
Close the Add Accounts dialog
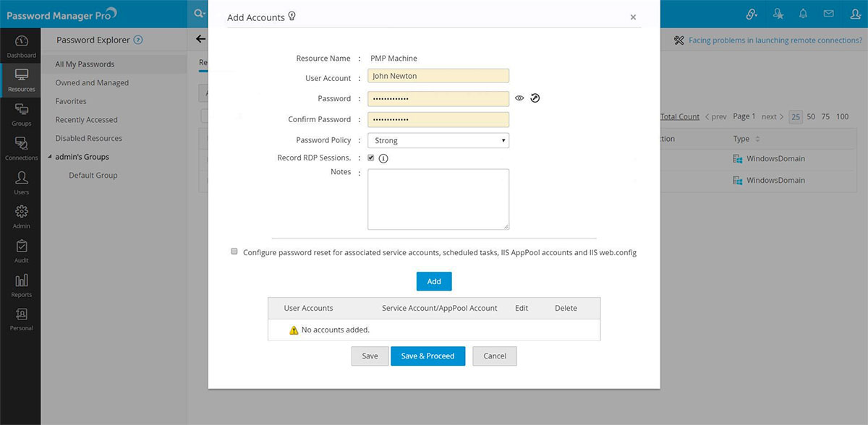coord(633,17)
